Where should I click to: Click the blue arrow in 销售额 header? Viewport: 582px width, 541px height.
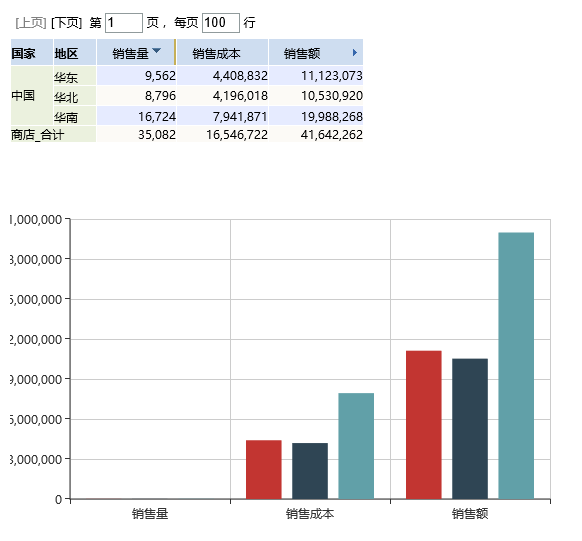pos(355,53)
